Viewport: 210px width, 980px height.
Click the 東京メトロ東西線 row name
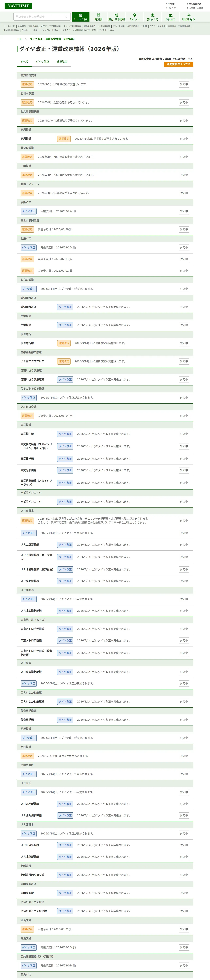[x=31, y=640]
